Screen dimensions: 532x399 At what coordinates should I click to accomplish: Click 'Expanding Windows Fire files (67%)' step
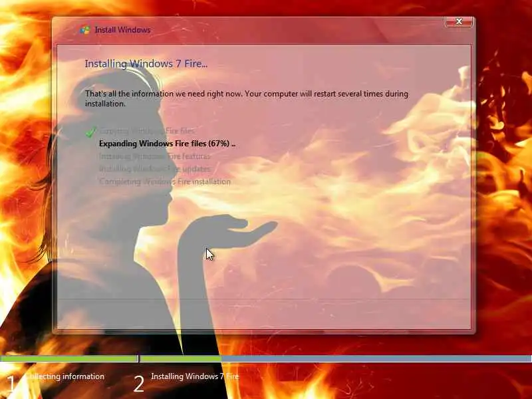pyautogui.click(x=168, y=144)
